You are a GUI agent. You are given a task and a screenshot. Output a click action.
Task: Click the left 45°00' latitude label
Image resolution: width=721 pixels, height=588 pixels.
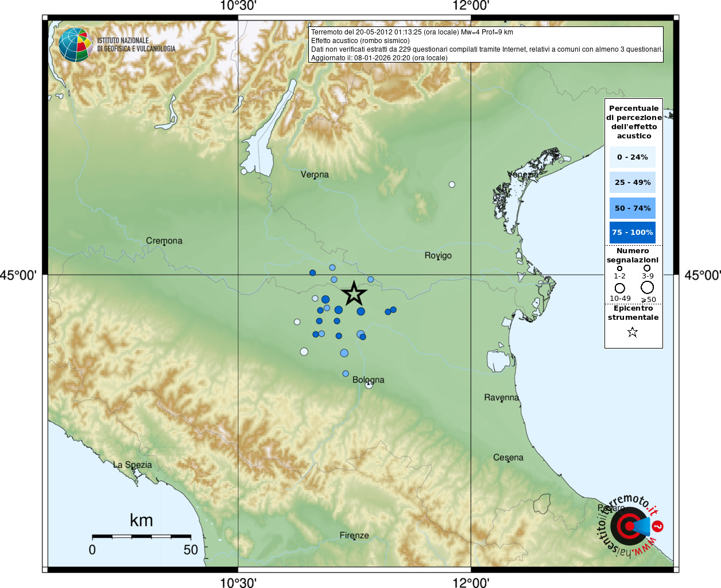click(x=19, y=275)
